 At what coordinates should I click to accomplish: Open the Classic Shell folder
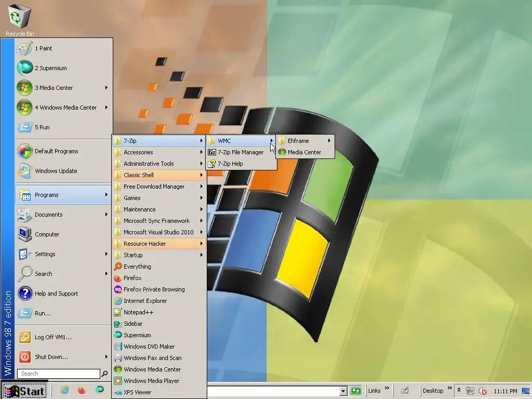159,175
